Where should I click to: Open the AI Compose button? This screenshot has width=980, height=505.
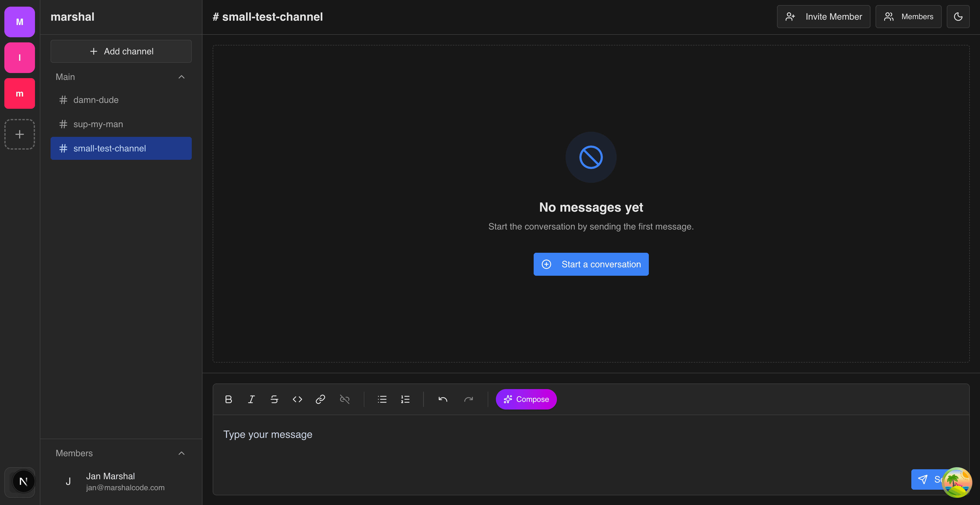pos(526,399)
